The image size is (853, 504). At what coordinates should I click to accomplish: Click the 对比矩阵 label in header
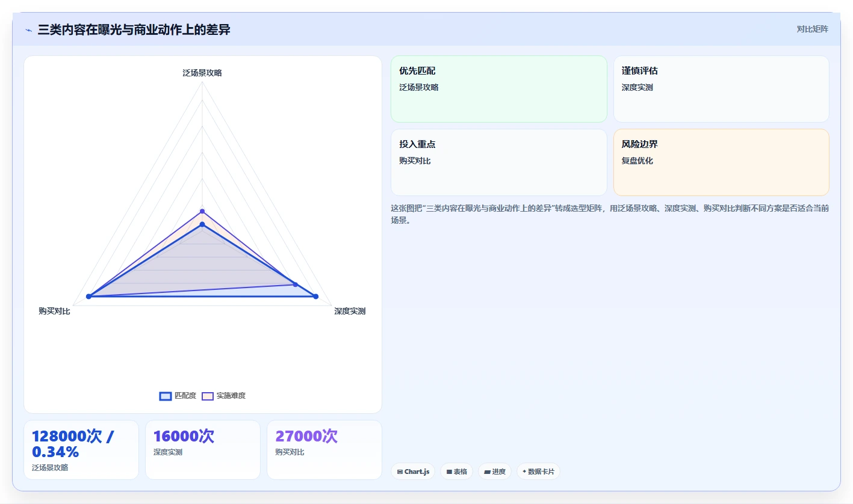tap(812, 29)
